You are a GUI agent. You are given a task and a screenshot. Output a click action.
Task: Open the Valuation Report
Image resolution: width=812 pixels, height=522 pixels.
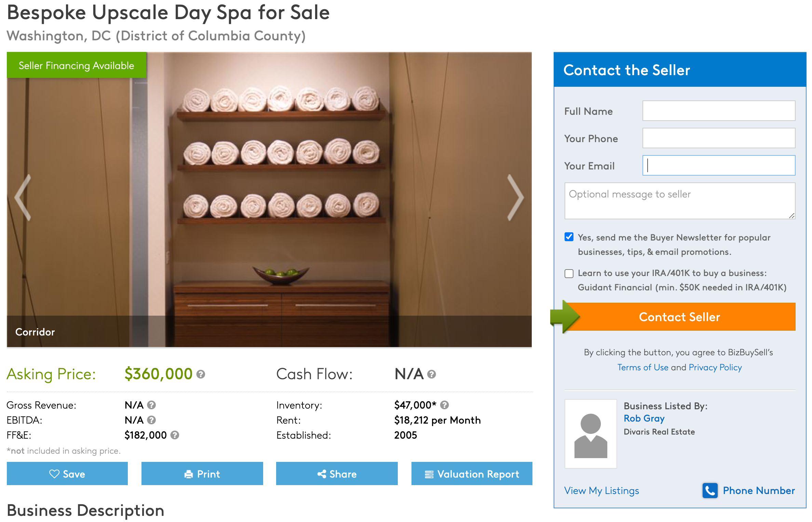point(472,474)
